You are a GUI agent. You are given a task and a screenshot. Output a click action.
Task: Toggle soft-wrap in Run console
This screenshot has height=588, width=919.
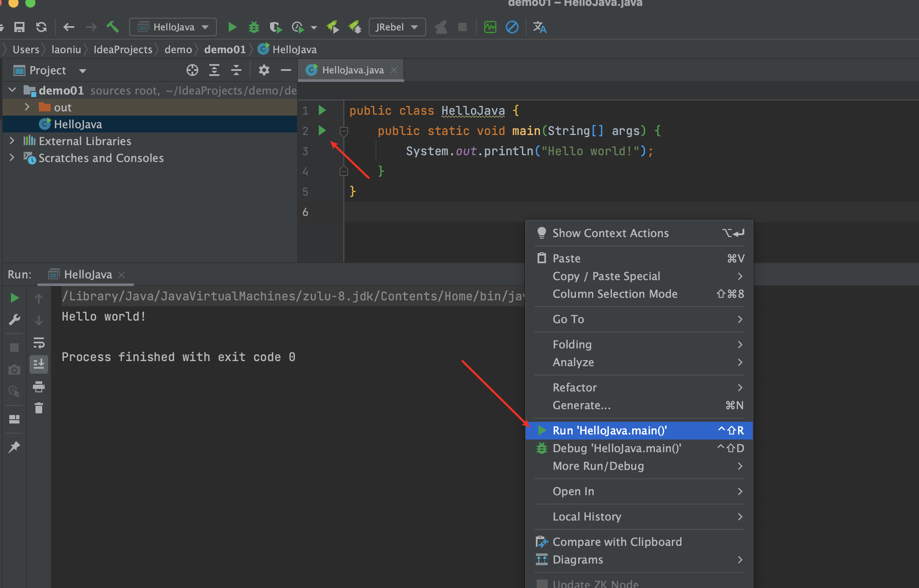39,343
